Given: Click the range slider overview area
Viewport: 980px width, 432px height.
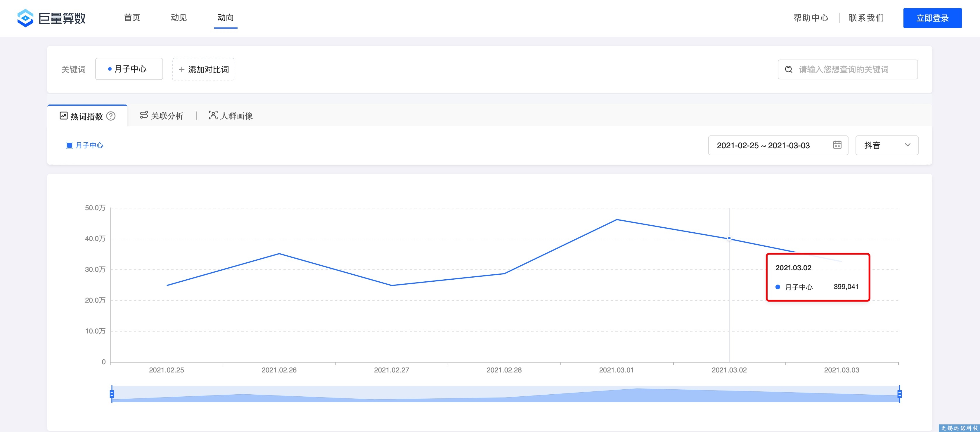Looking at the screenshot, I should (505, 394).
